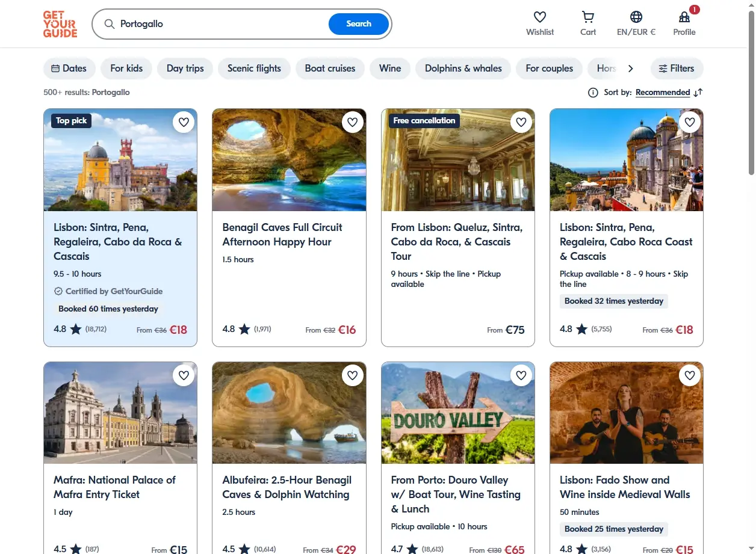Wishlist the Lisbon Fado Show card
The image size is (756, 554).
click(x=689, y=375)
